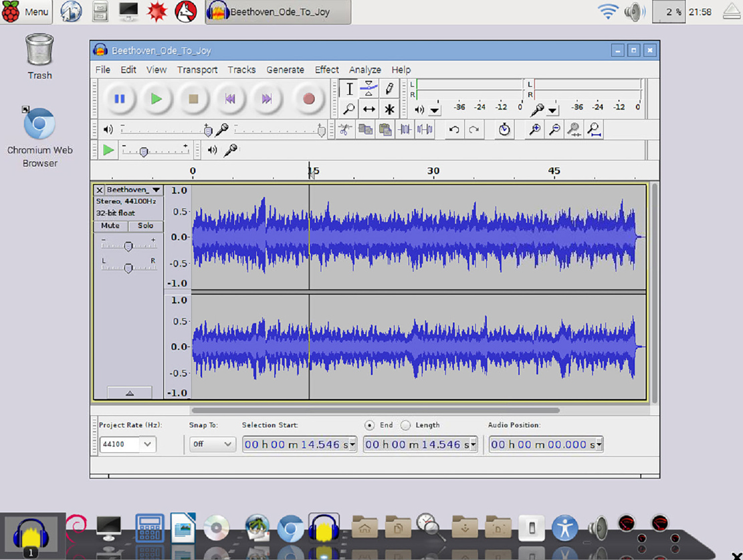Click the track pan L/R slider knob

128,269
